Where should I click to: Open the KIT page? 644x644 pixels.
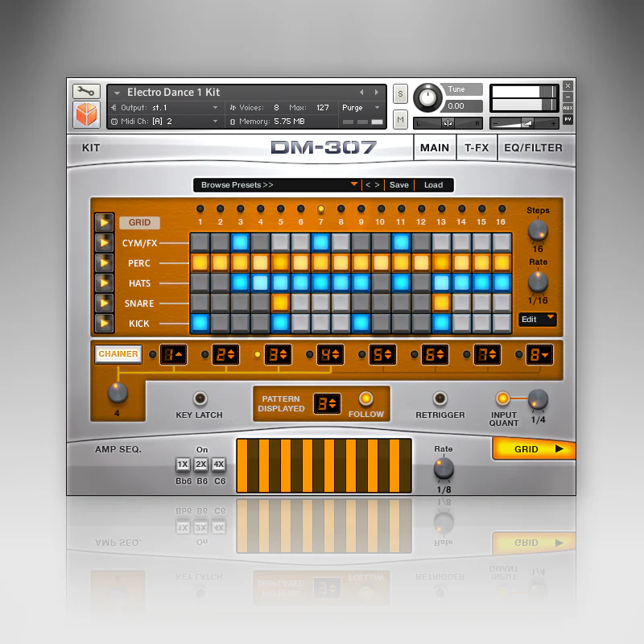91,148
